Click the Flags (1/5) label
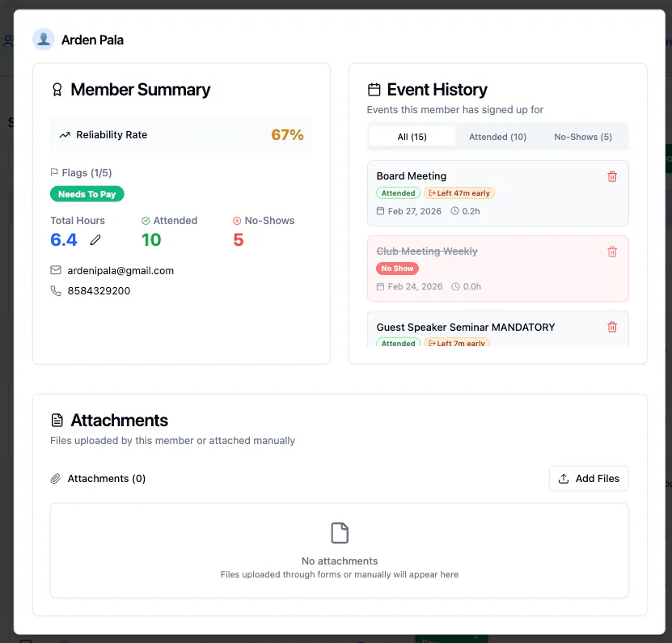The image size is (672, 643). click(87, 173)
